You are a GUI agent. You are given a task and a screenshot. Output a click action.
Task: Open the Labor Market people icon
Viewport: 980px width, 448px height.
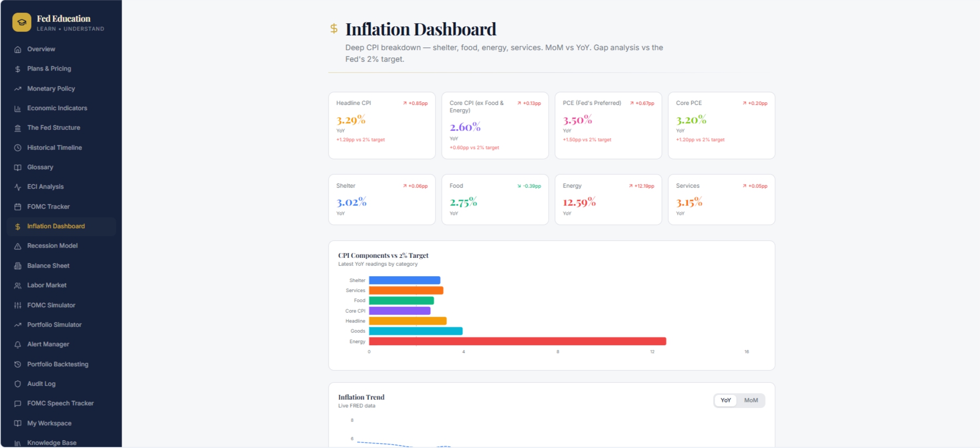coord(17,286)
